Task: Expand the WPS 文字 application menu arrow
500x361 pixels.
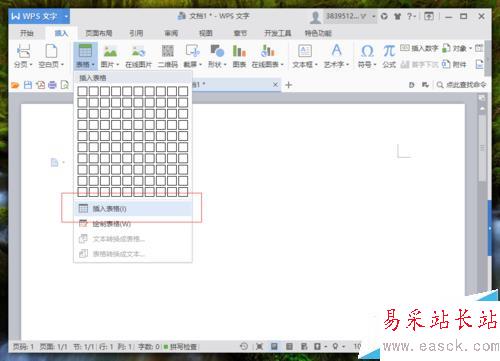Action: pos(66,16)
